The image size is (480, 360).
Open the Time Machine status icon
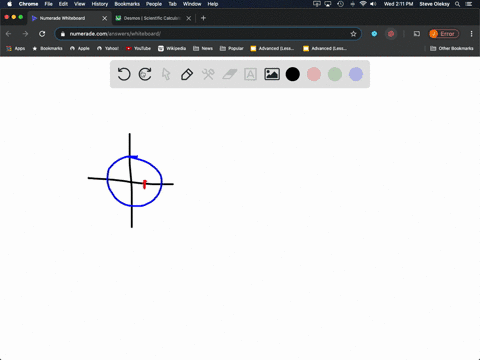click(x=340, y=4)
